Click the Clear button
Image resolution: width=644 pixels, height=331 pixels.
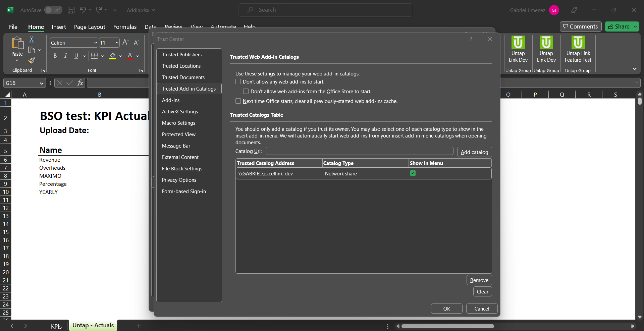point(482,291)
